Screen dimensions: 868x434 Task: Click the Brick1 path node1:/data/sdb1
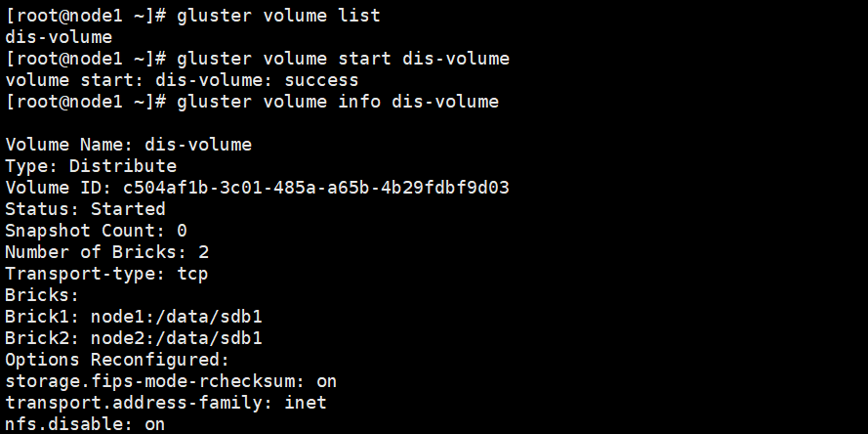click(x=176, y=317)
